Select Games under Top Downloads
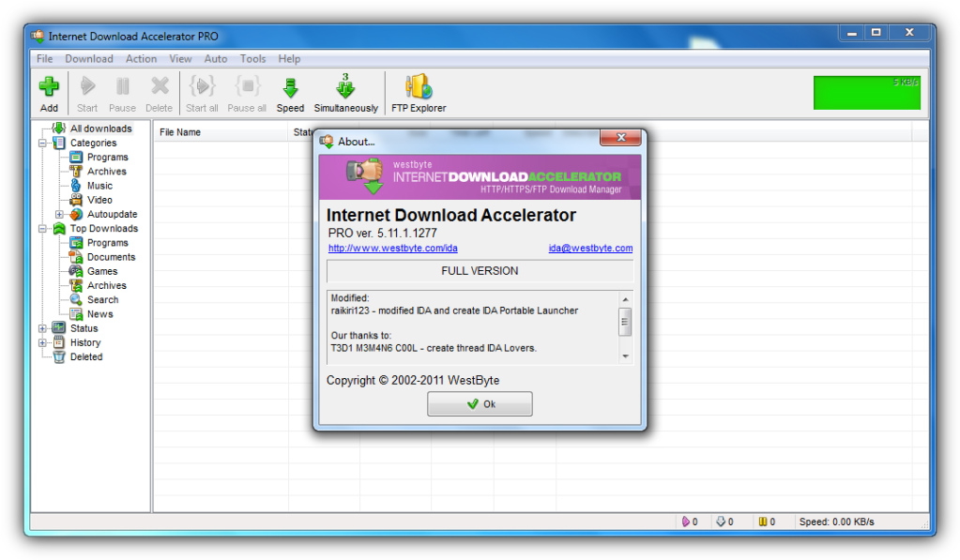This screenshot has width=960, height=560. (102, 271)
